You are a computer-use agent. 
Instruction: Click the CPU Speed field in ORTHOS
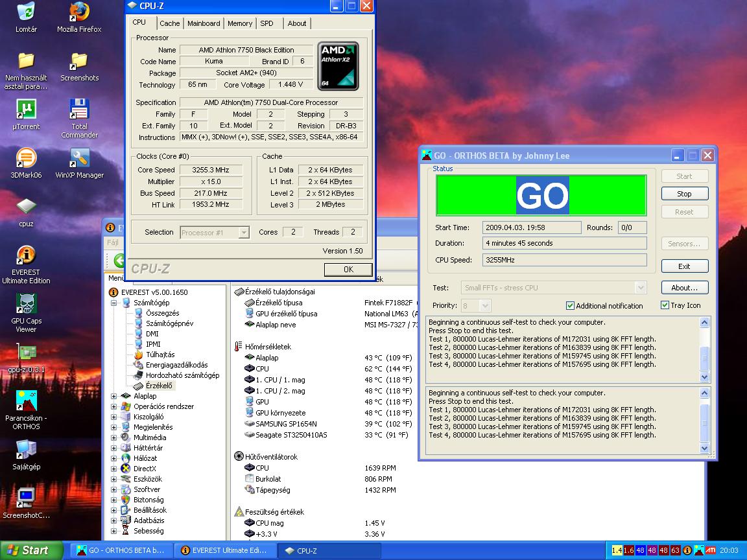click(x=565, y=260)
